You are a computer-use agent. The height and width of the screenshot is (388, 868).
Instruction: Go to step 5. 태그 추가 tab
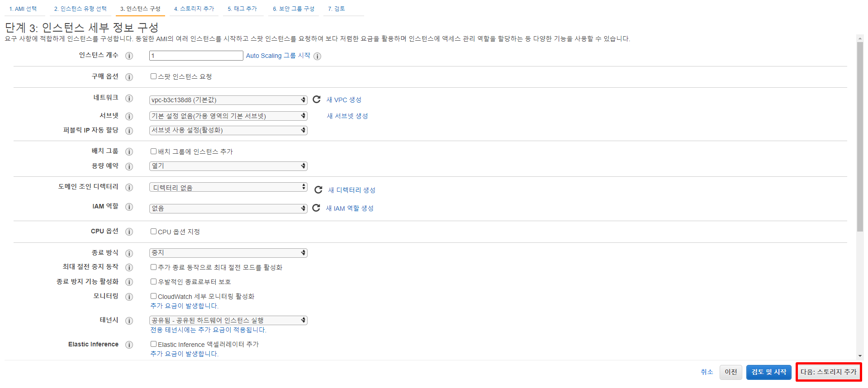[242, 9]
